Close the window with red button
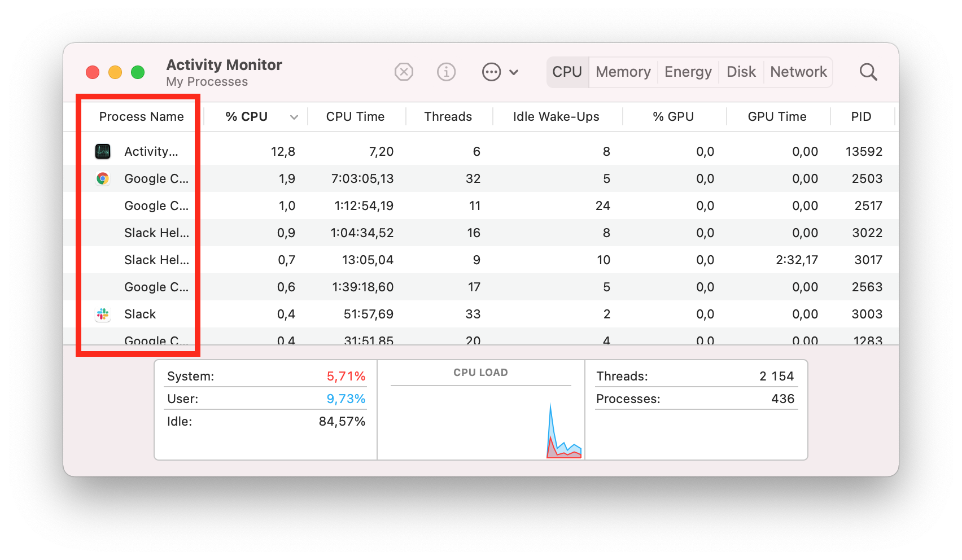 tap(93, 72)
